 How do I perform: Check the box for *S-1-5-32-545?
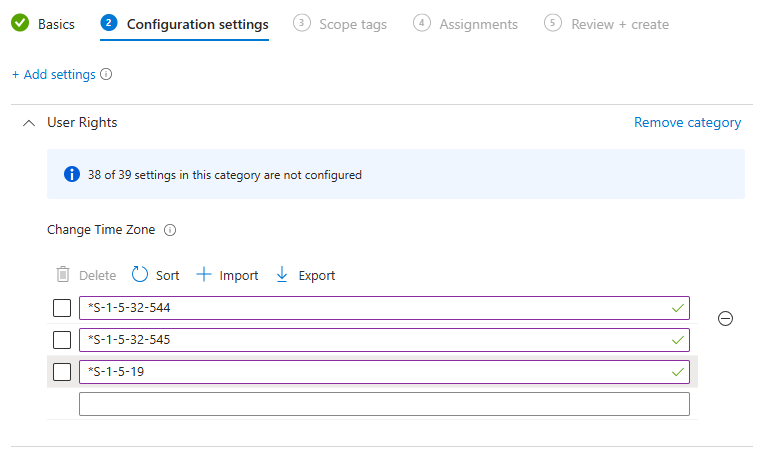(x=62, y=340)
